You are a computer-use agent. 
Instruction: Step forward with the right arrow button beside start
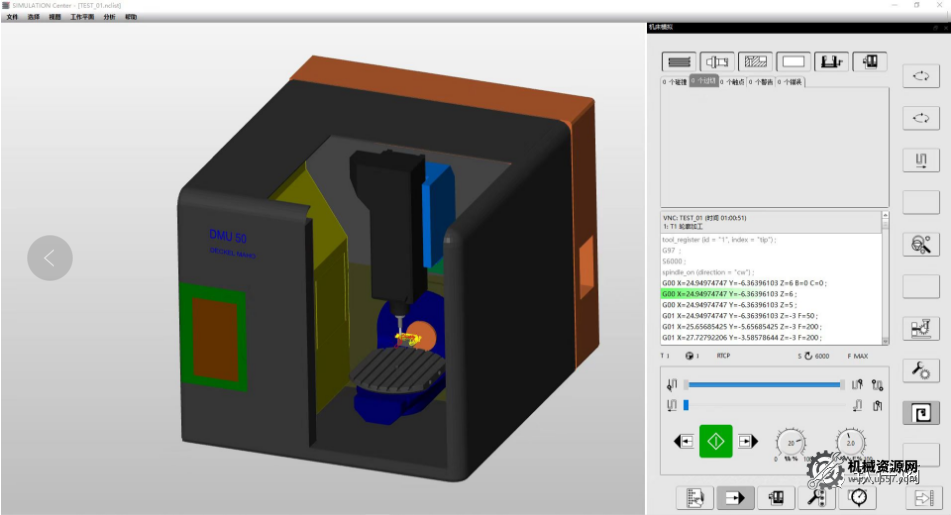point(747,441)
